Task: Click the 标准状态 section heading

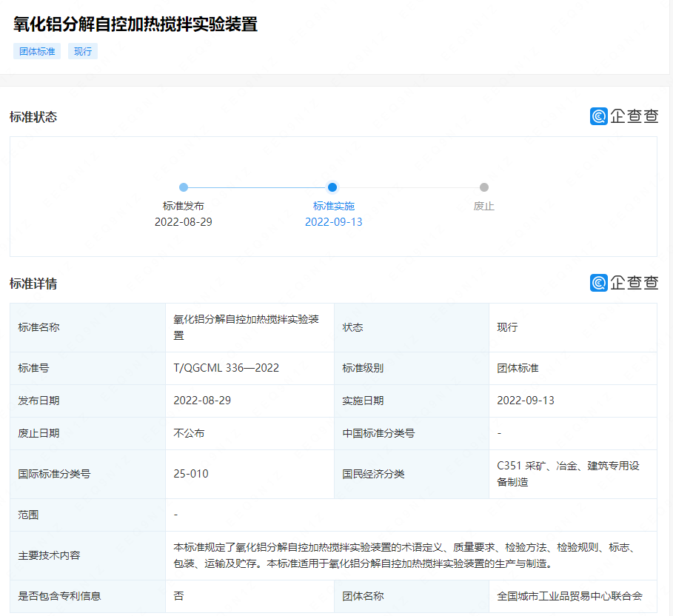Action: click(x=33, y=117)
